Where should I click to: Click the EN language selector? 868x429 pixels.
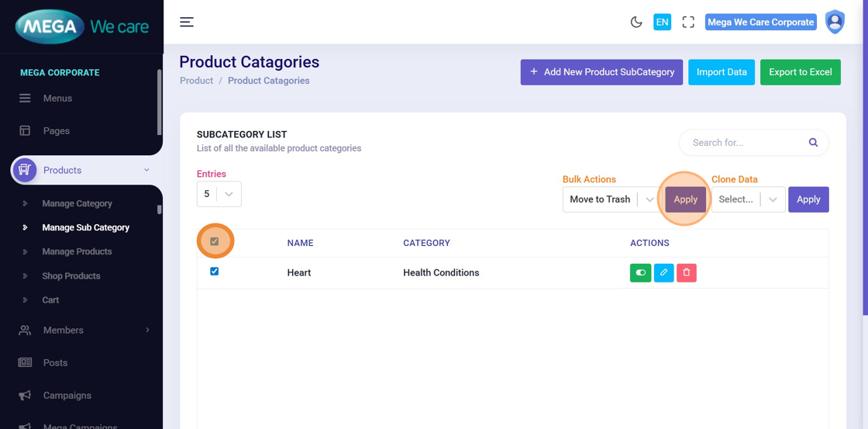point(662,22)
